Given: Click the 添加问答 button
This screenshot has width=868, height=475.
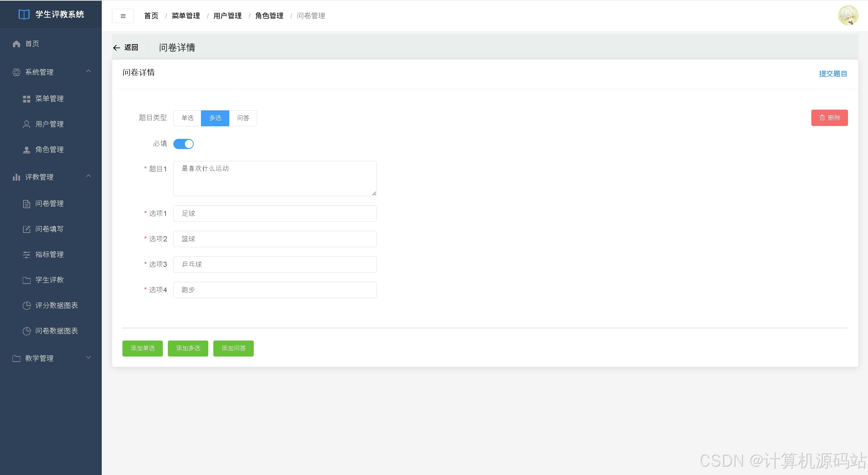Looking at the screenshot, I should click(233, 348).
